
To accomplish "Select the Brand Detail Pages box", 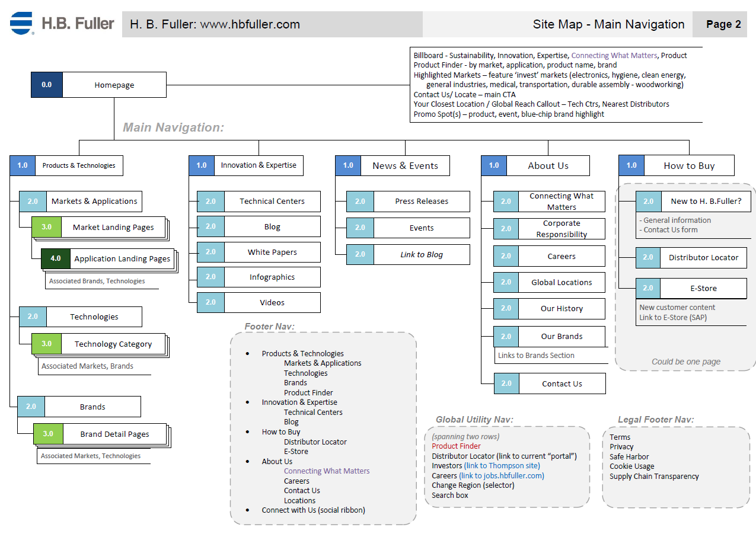I will pos(100,434).
